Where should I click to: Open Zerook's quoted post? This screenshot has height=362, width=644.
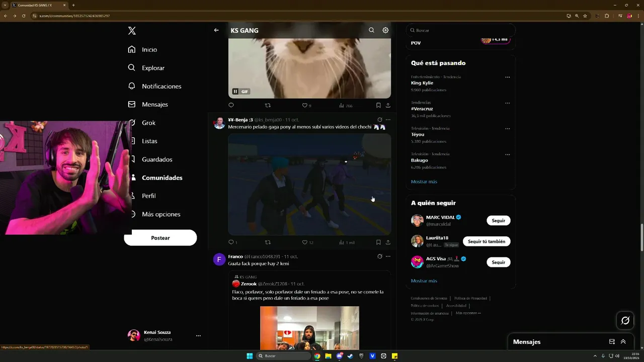click(x=309, y=310)
